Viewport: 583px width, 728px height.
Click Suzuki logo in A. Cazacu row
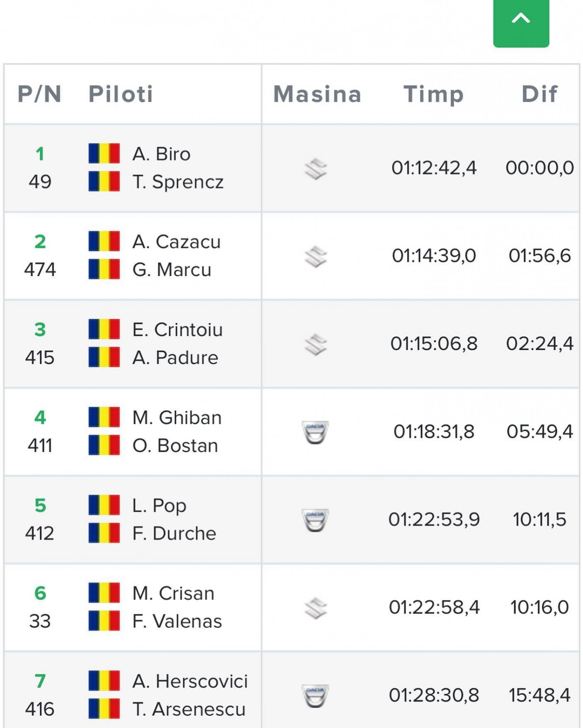pos(316,256)
